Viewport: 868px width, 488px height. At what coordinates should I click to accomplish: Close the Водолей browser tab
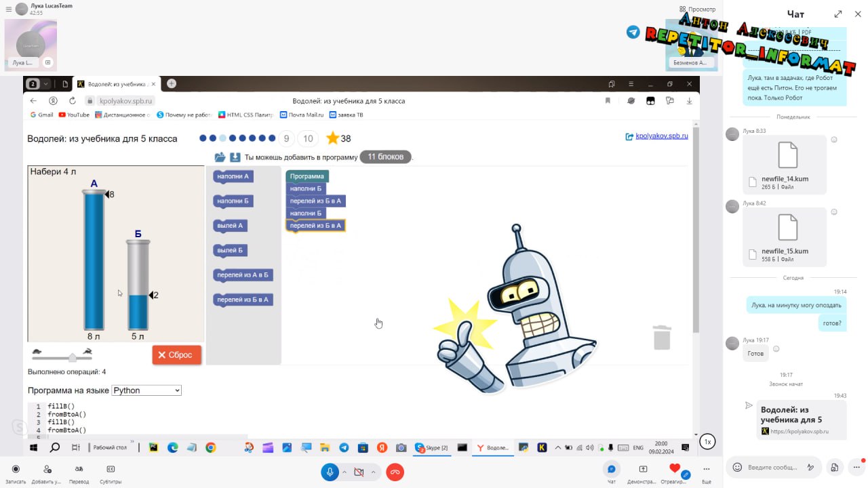(x=153, y=84)
